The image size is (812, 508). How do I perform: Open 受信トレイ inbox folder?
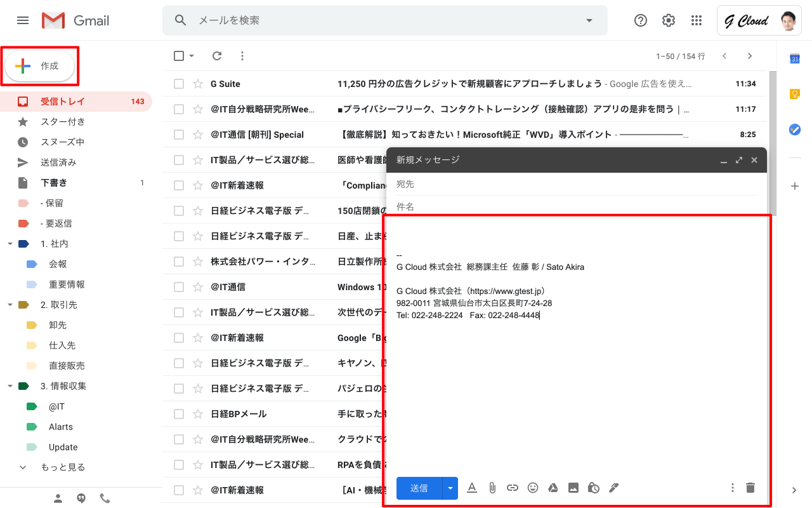(x=76, y=102)
